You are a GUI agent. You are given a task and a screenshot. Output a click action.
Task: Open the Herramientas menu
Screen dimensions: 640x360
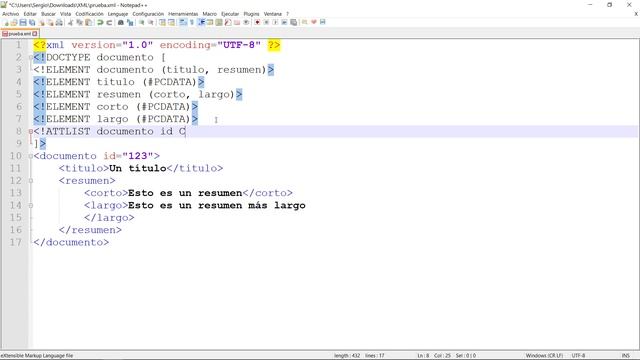point(183,14)
